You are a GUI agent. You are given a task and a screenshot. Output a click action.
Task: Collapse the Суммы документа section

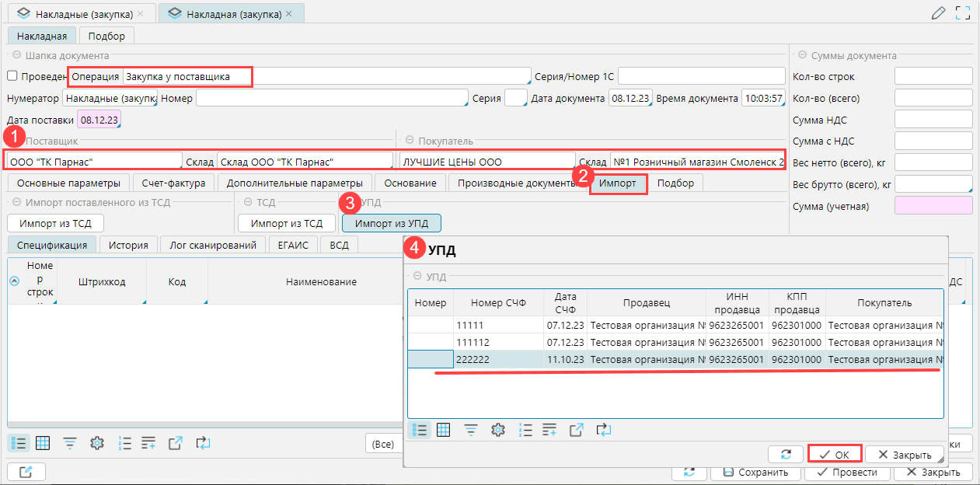tap(801, 56)
